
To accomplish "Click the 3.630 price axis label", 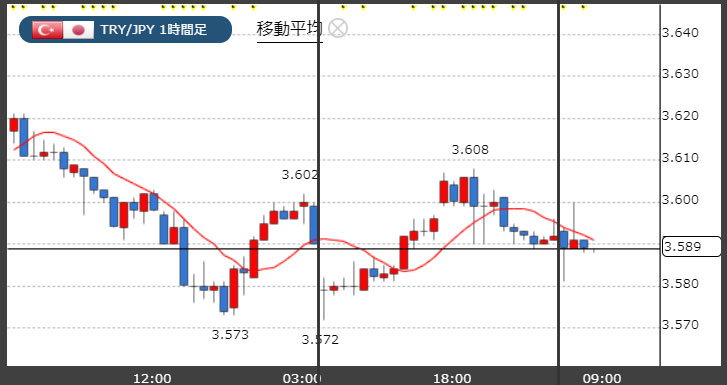I will click(680, 74).
